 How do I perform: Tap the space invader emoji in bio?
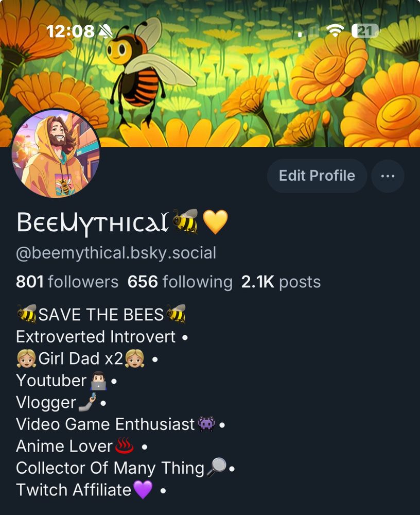pyautogui.click(x=206, y=424)
